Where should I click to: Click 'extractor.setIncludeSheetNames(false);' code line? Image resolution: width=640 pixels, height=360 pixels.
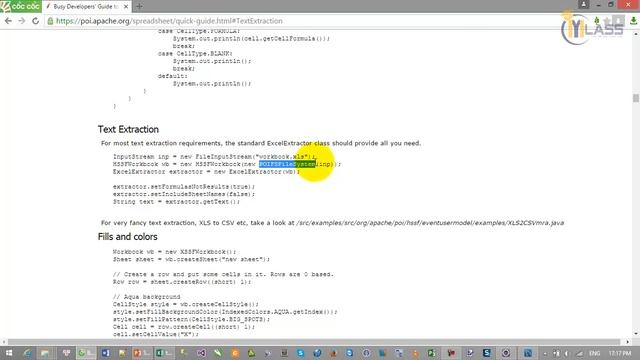pos(184,194)
